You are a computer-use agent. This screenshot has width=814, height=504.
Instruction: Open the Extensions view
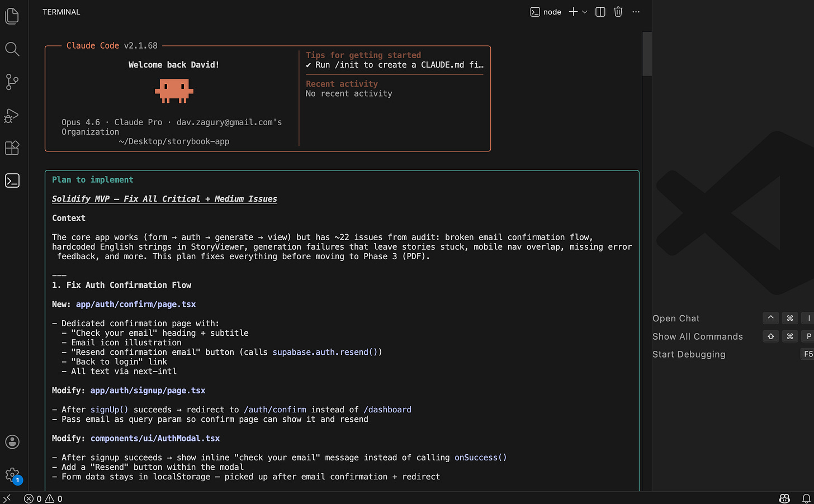12,148
